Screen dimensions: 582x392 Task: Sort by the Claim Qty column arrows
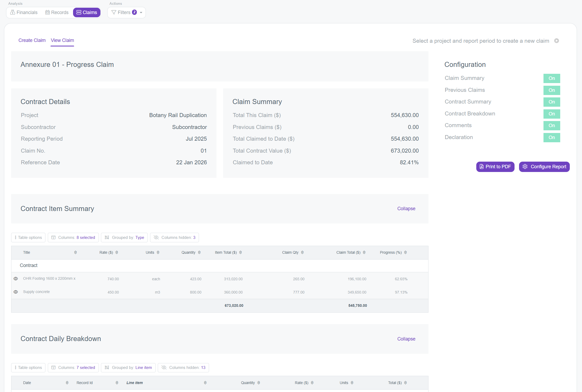pos(302,252)
